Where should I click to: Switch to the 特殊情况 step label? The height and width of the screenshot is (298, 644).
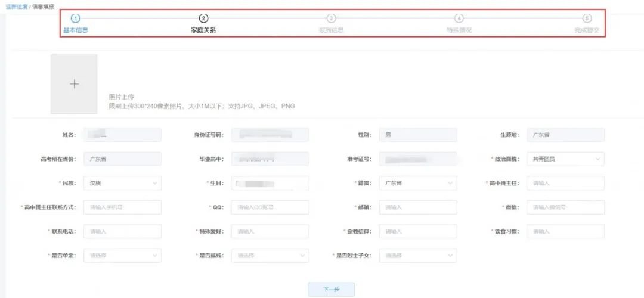459,30
